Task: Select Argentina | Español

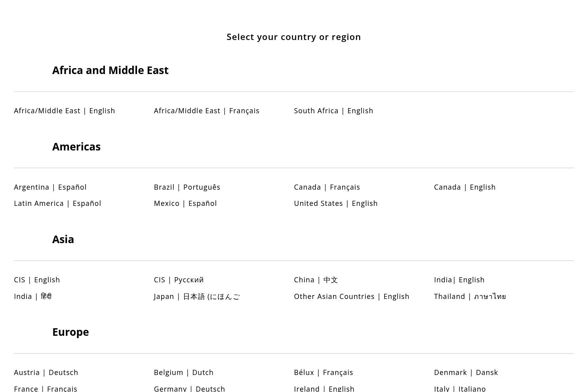Action: pos(50,187)
